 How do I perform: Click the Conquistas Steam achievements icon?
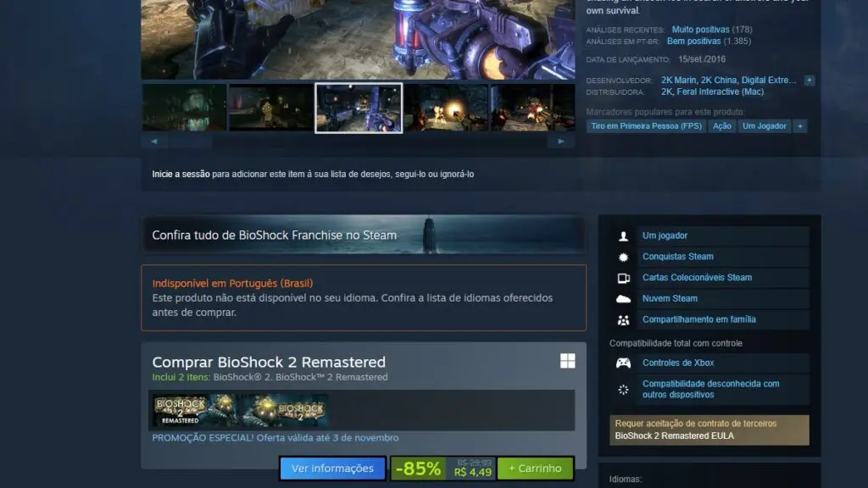tap(624, 257)
